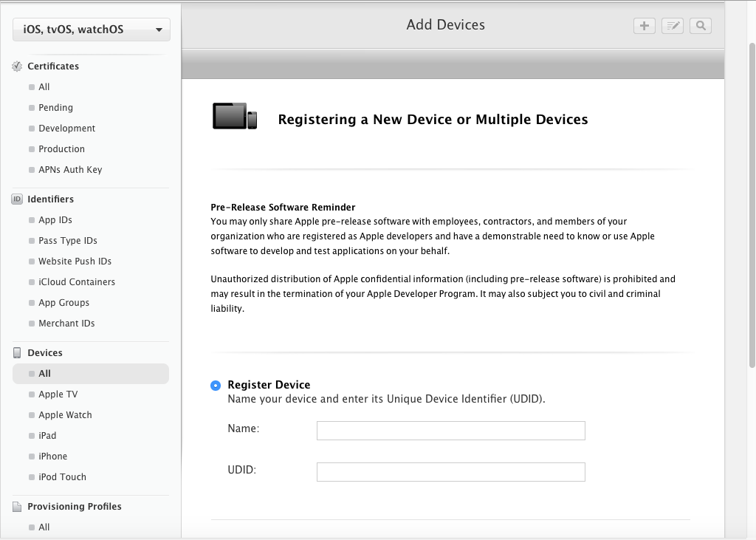This screenshot has height=540, width=756.
Task: Click the Certificates heading
Action: [x=53, y=66]
